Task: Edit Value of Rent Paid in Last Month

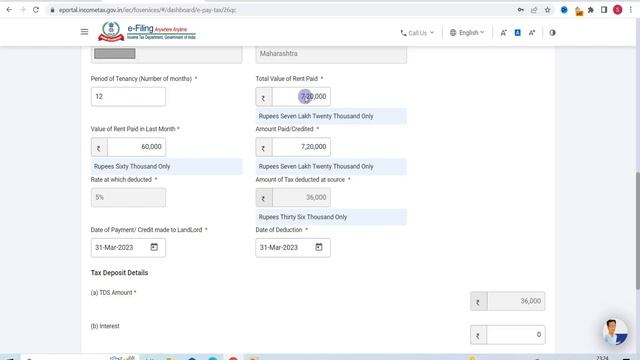Action: pos(136,147)
